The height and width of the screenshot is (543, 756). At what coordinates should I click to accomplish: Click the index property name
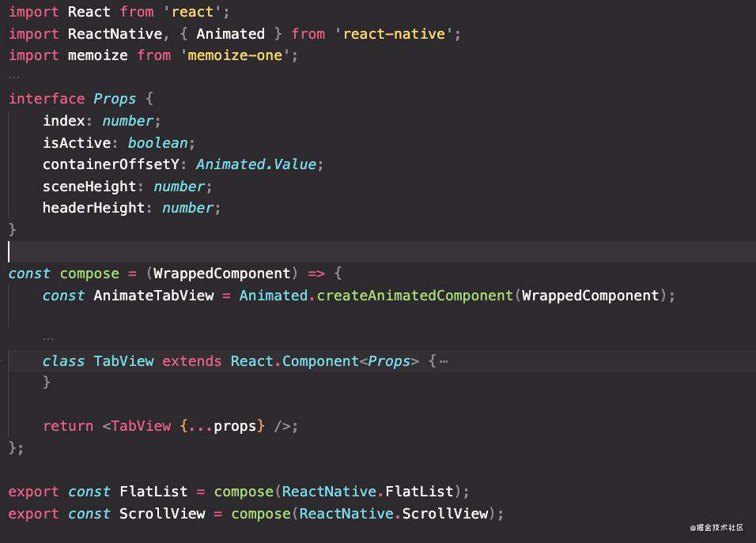pos(63,121)
